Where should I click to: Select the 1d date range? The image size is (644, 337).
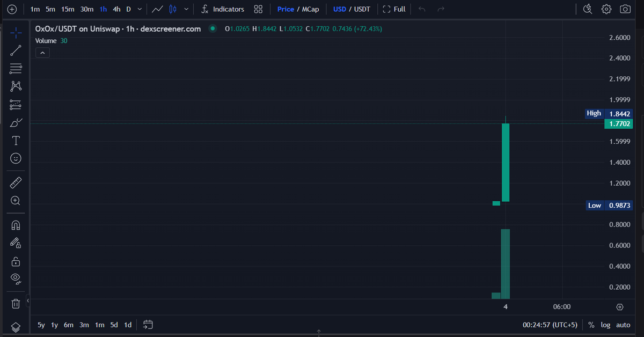pos(128,325)
